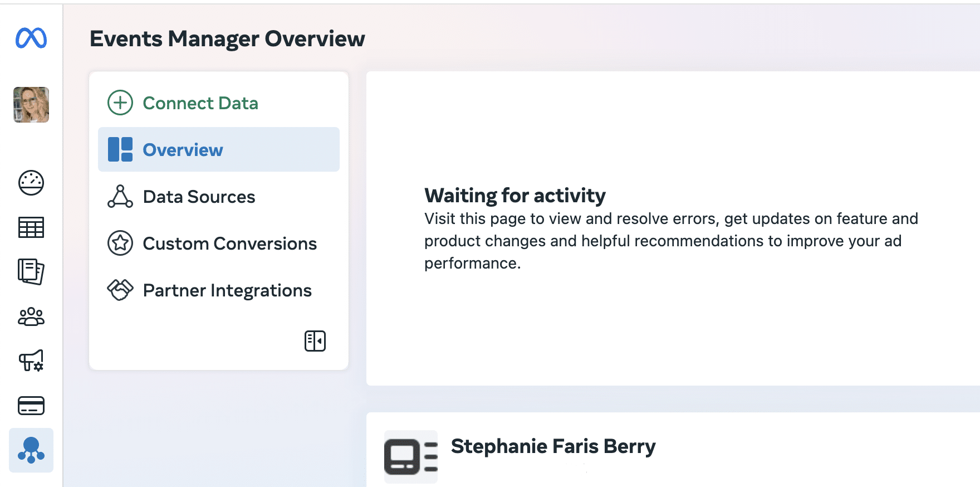This screenshot has height=487, width=980.
Task: Click the Partner Integrations handshake icon
Action: [120, 290]
